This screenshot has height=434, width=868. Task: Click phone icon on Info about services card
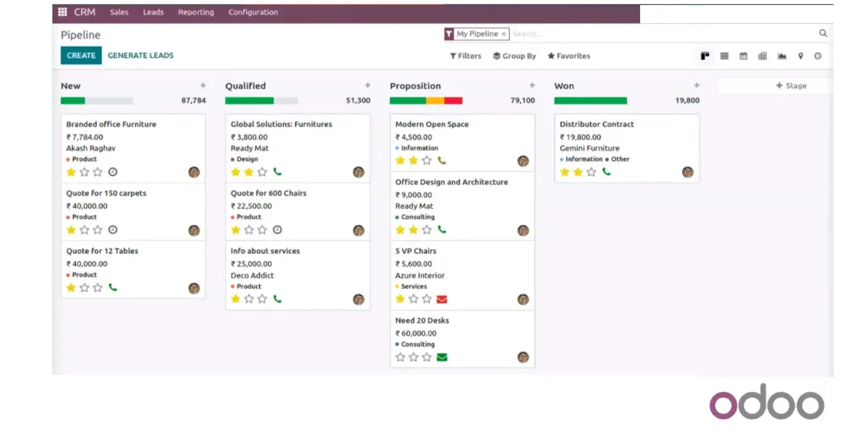click(277, 299)
